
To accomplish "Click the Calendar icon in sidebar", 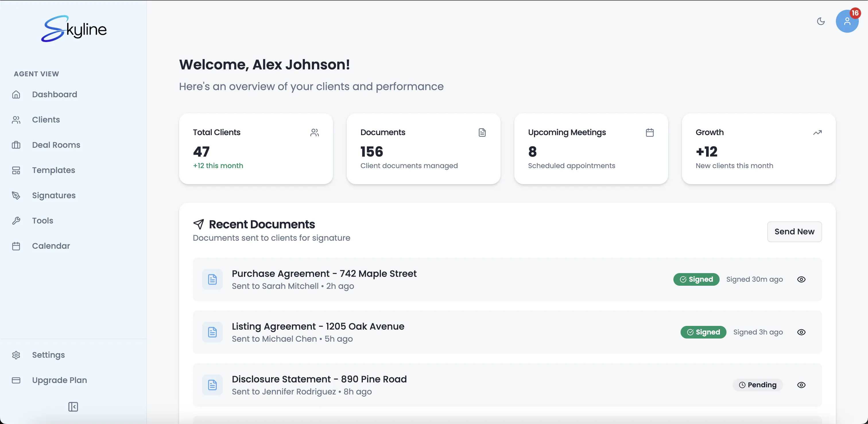I will click(x=16, y=246).
